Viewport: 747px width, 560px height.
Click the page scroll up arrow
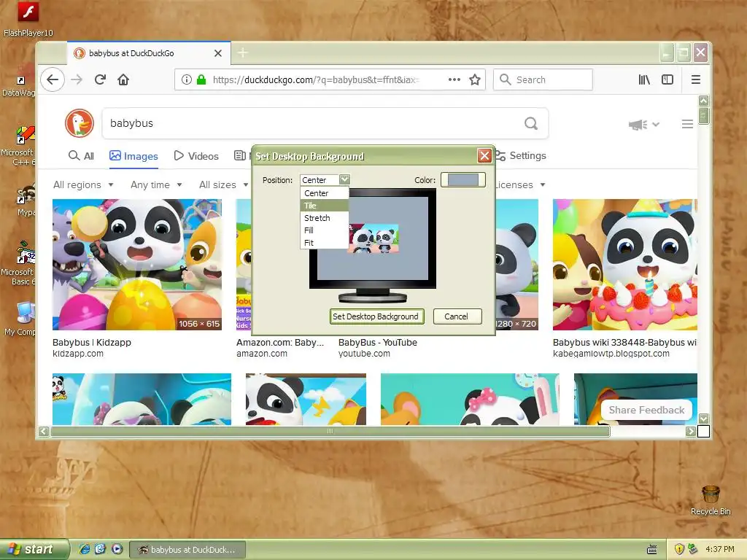click(x=703, y=101)
